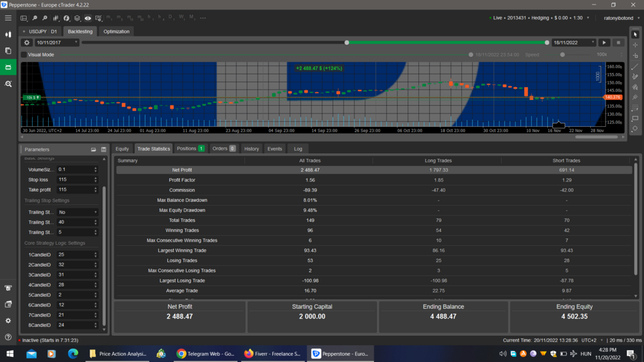
Task: Open the Analyze section in left sidebar
Action: click(8, 84)
